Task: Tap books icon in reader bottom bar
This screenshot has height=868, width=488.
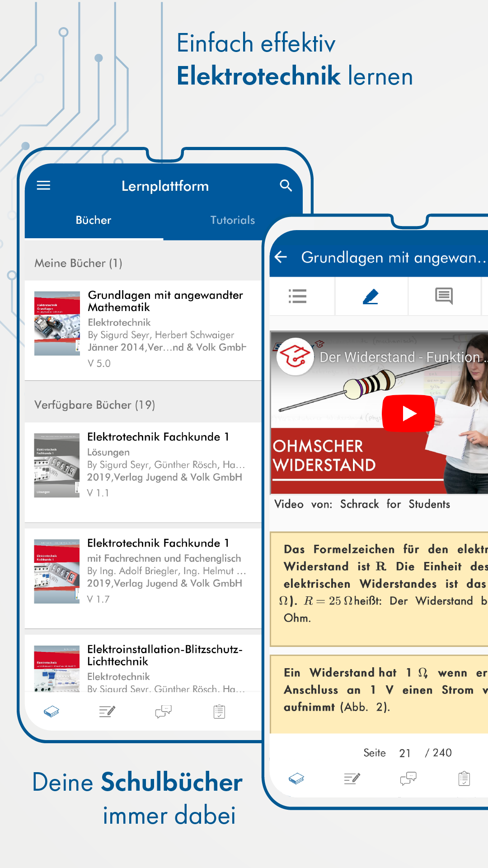Action: point(296,779)
